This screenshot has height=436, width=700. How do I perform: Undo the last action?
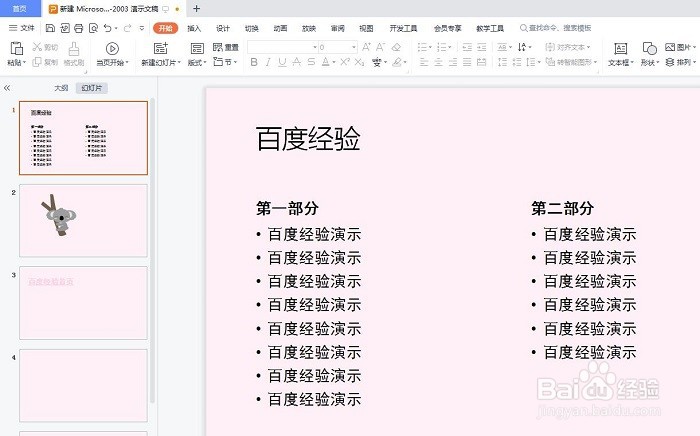[x=108, y=28]
